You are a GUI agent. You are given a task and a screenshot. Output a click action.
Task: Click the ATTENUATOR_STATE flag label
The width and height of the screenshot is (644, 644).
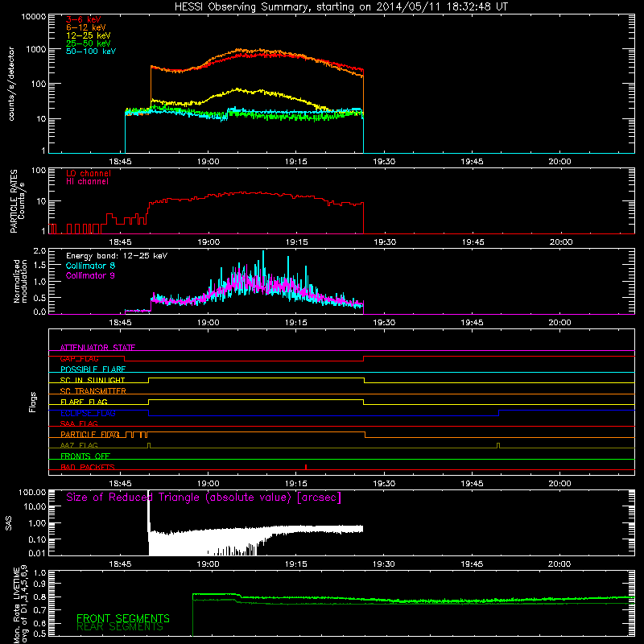(x=97, y=348)
